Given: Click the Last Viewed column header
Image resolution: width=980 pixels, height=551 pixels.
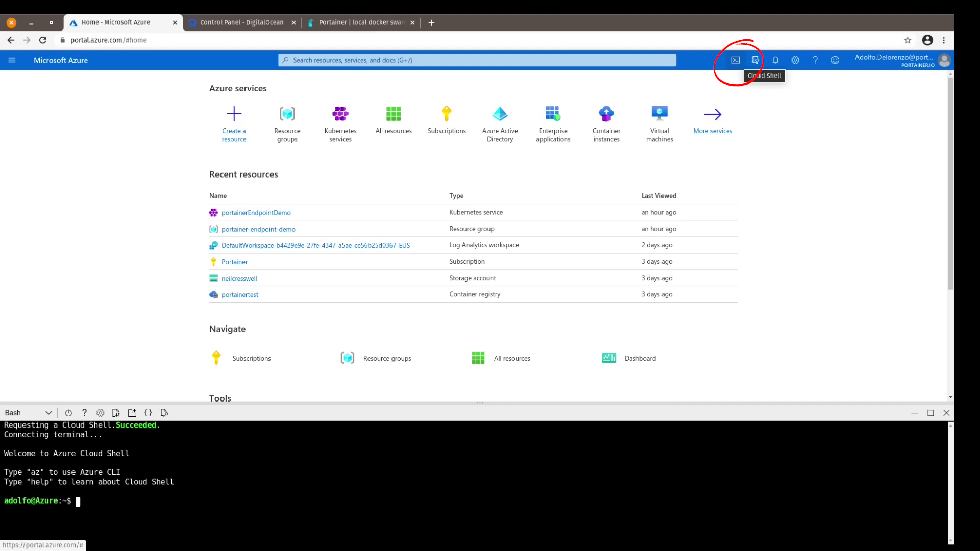Looking at the screenshot, I should pos(659,196).
